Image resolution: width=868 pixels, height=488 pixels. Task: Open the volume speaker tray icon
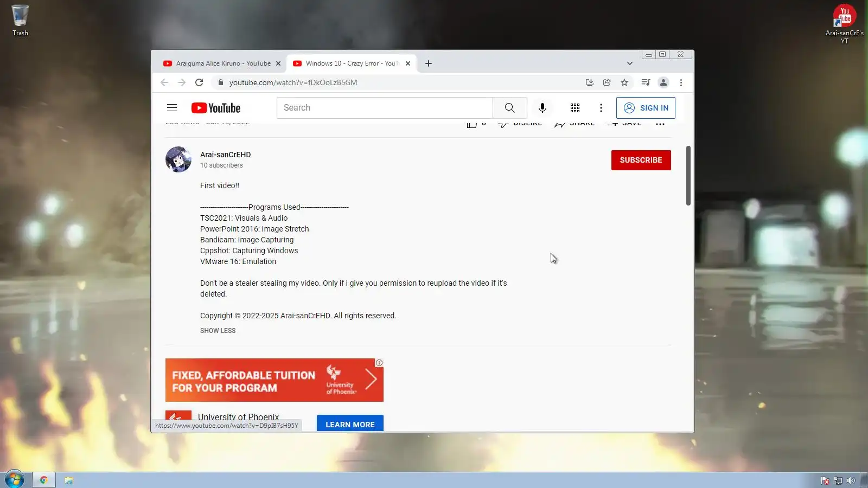point(851,480)
